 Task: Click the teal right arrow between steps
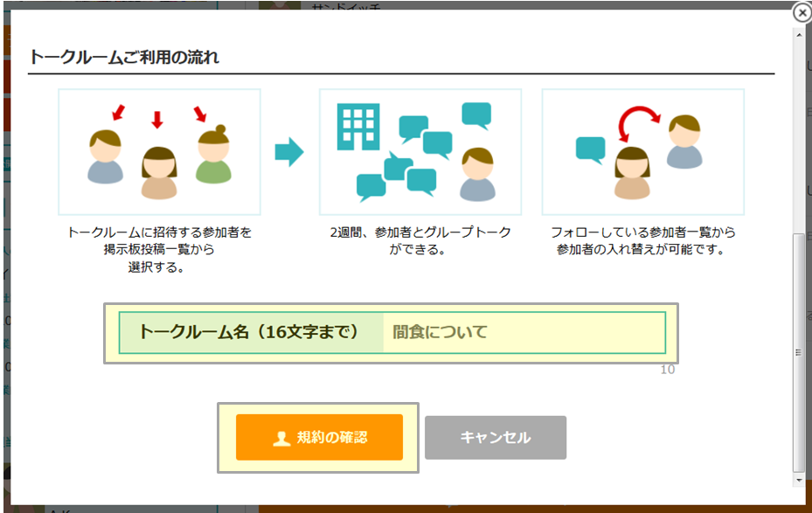pos(289,153)
